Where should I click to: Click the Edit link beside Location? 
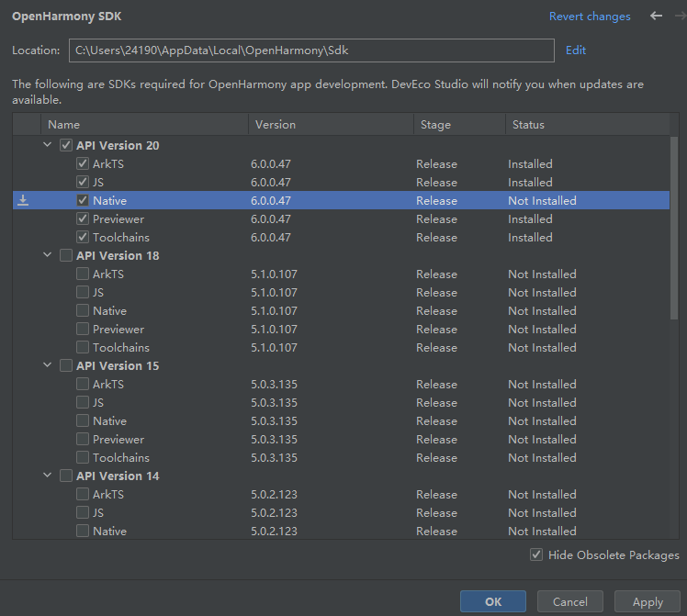pos(576,50)
